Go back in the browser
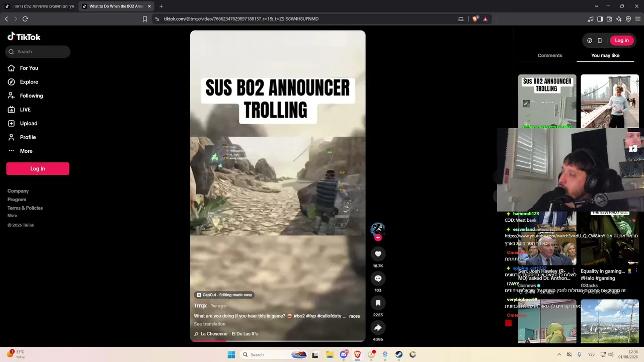Image resolution: width=644 pixels, height=362 pixels. pos(7,19)
